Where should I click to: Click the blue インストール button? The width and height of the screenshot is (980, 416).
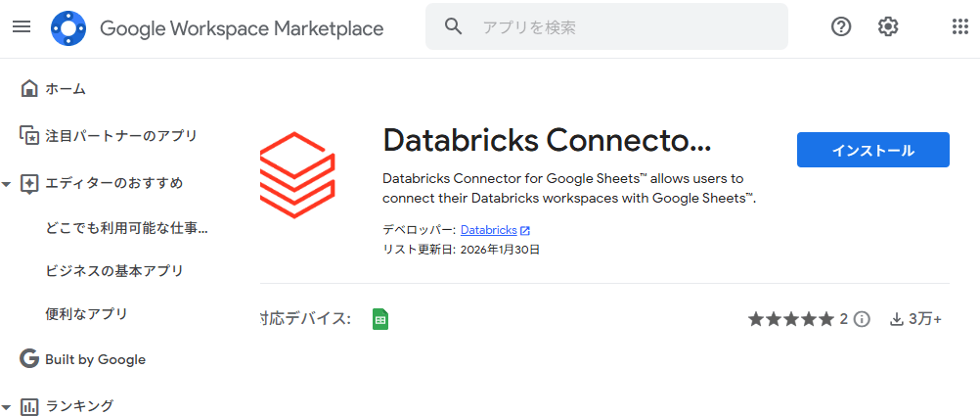tap(873, 150)
